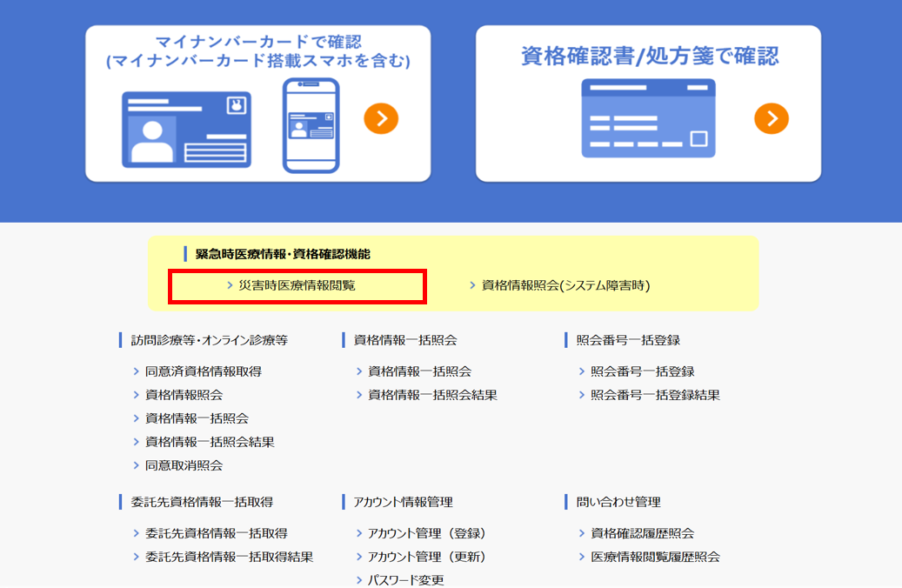Viewport: 902px width, 588px height.
Task: Click 資格情報照会 under 訪問診療等・オンライン診療等
Action: 184,395
